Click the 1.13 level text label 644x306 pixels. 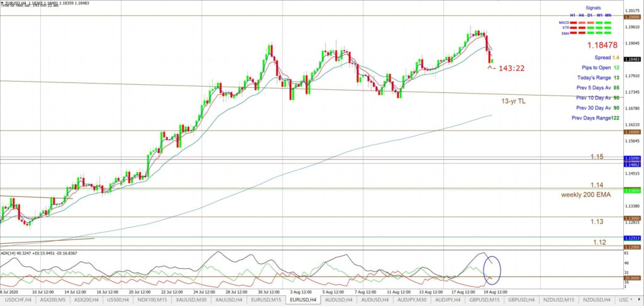[x=597, y=222]
